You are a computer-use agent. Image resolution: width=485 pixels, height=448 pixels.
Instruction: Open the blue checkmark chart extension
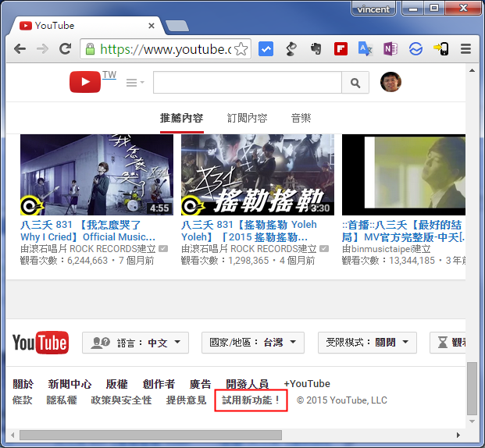[x=266, y=49]
